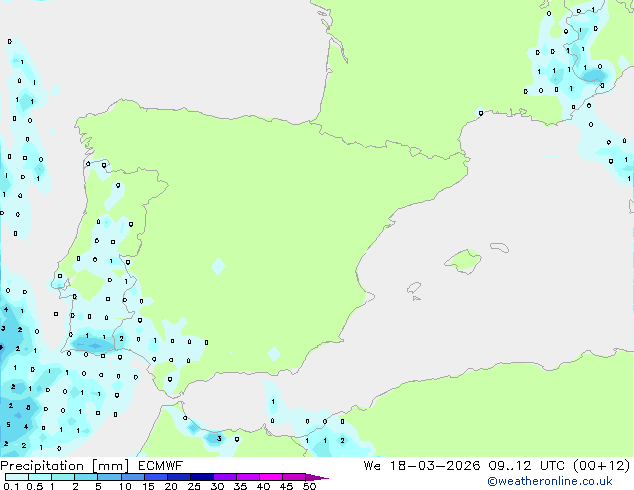Click the '09..12 UTC' time text
Viewport: 634px width, 490px height.
526,466
